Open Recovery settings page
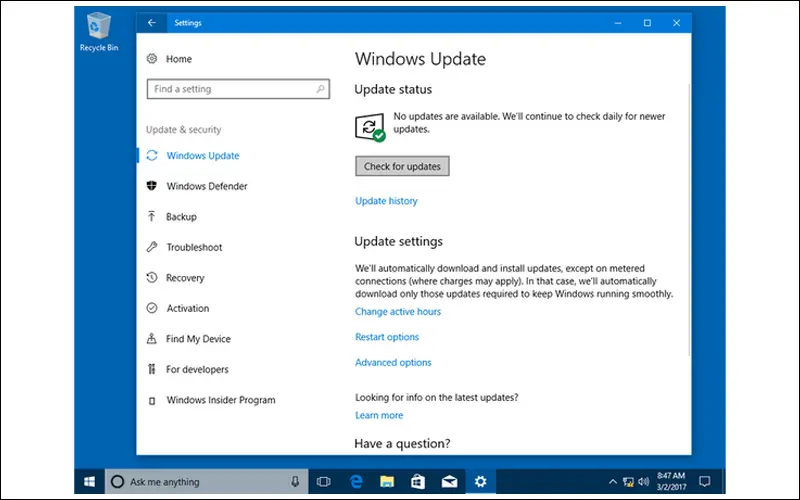This screenshot has width=800, height=500. coord(185,278)
